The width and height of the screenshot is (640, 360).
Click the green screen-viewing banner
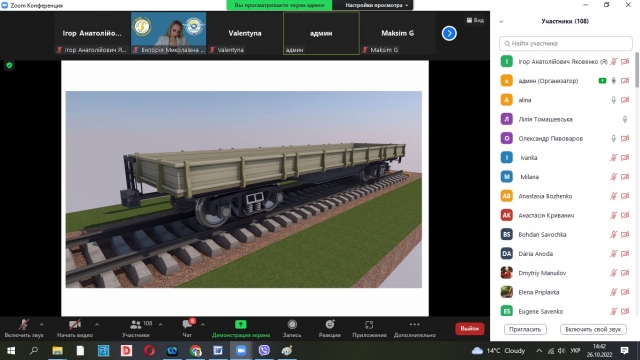pyautogui.click(x=279, y=5)
